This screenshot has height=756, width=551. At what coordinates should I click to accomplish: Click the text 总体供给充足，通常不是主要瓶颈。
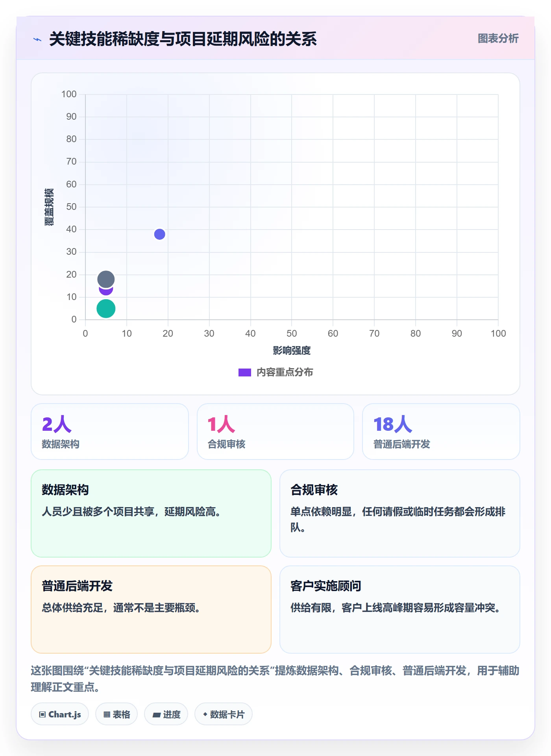pos(121,608)
